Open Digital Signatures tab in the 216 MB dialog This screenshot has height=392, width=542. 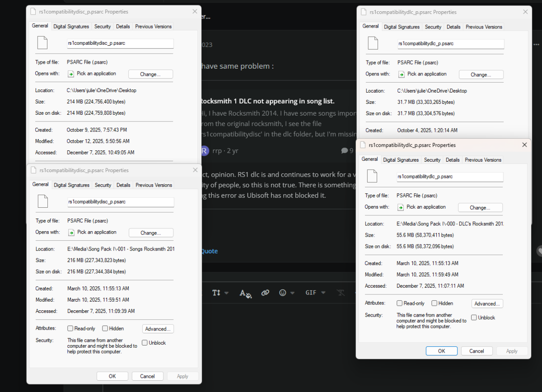coord(71,185)
